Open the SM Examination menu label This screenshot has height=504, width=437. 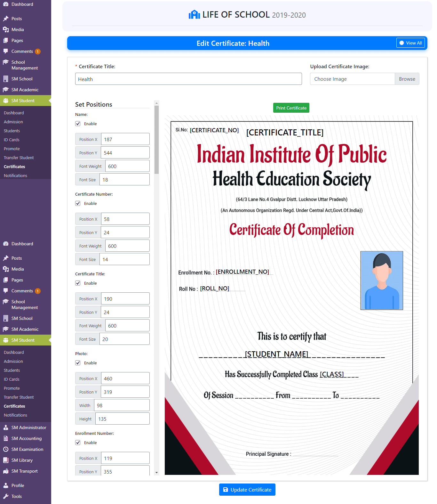27,449
